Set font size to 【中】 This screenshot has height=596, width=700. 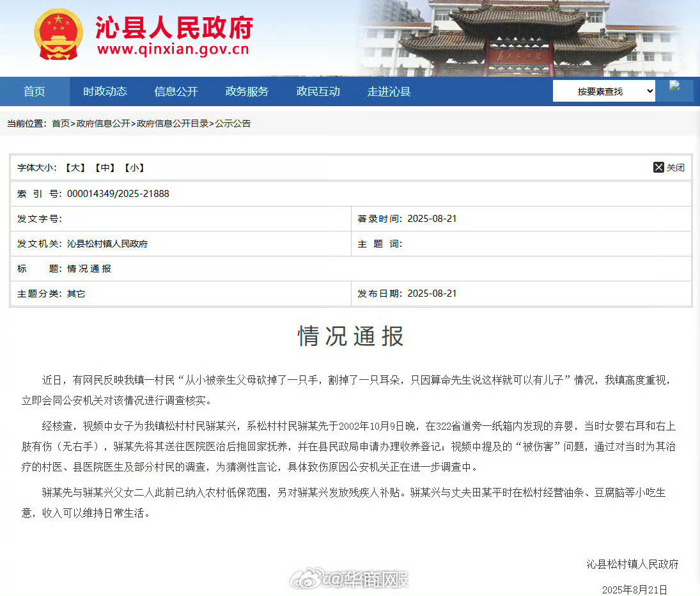pos(105,168)
